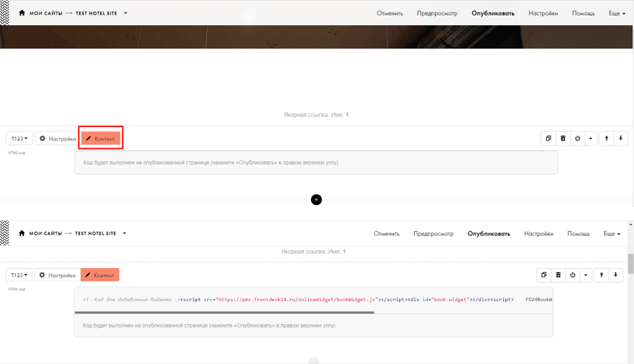
Task: Expand the site dropdown arrow in lower header
Action: (125, 233)
